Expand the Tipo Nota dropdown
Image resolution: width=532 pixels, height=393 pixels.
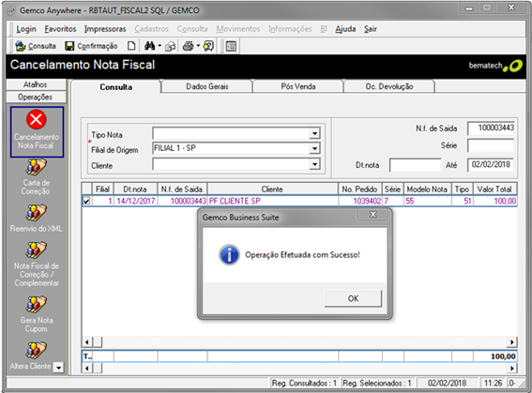[x=315, y=133]
